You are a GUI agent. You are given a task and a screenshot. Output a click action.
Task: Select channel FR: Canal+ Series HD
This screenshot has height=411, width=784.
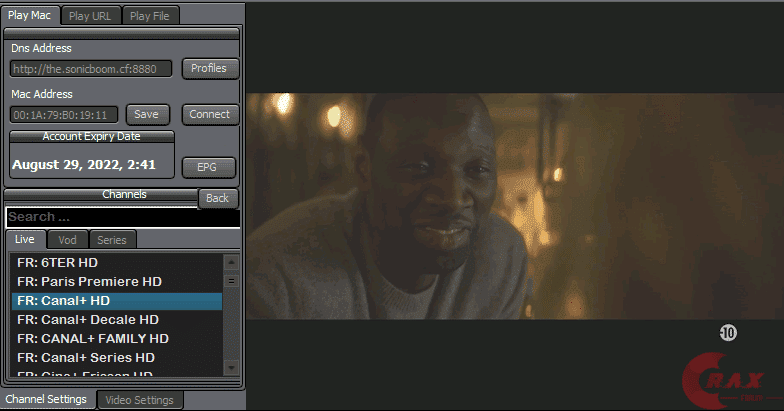pyautogui.click(x=116, y=358)
